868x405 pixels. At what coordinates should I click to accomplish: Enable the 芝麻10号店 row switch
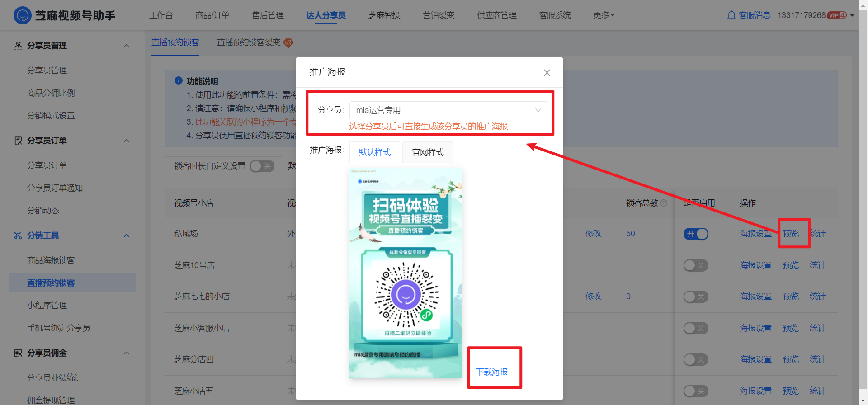pos(696,265)
